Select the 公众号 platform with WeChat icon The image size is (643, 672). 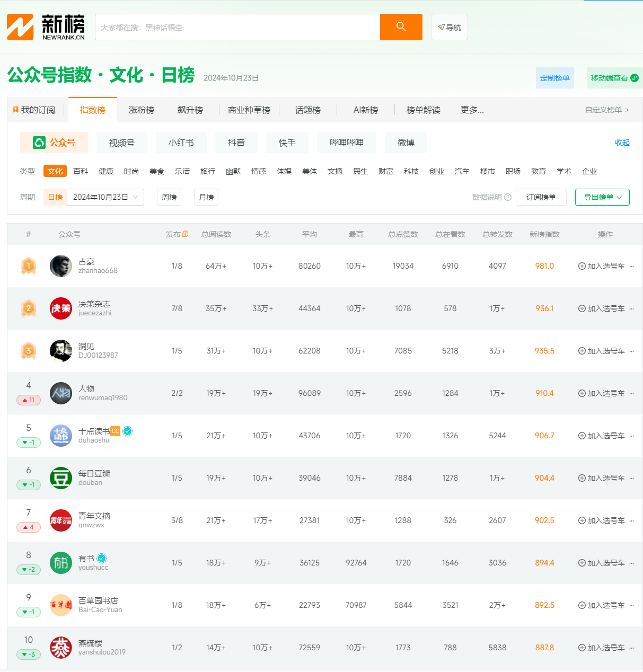[x=54, y=143]
